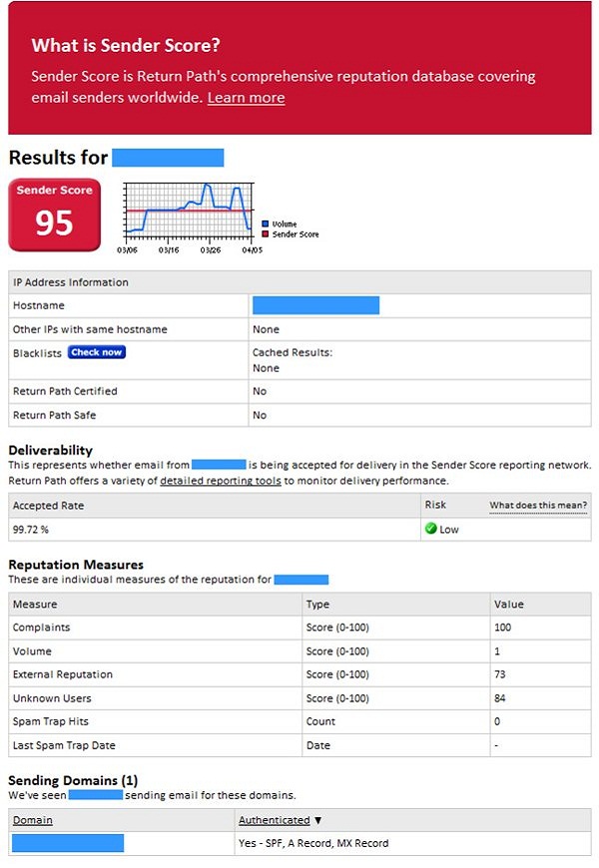Click the Return Path Safe label

(54, 415)
